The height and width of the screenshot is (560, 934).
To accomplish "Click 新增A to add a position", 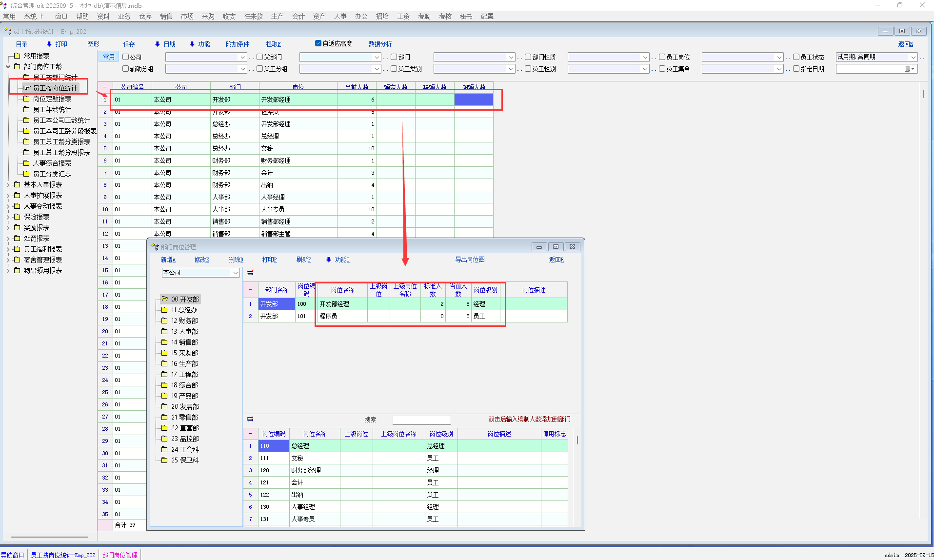I will (168, 260).
